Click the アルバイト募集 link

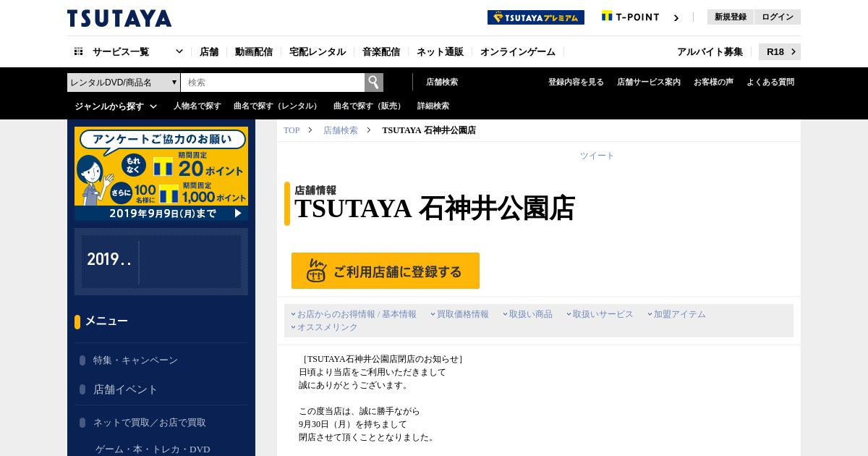coord(710,51)
